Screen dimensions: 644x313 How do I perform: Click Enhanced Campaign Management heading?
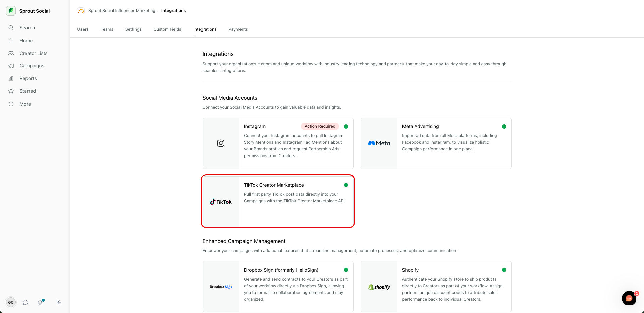[x=244, y=241]
